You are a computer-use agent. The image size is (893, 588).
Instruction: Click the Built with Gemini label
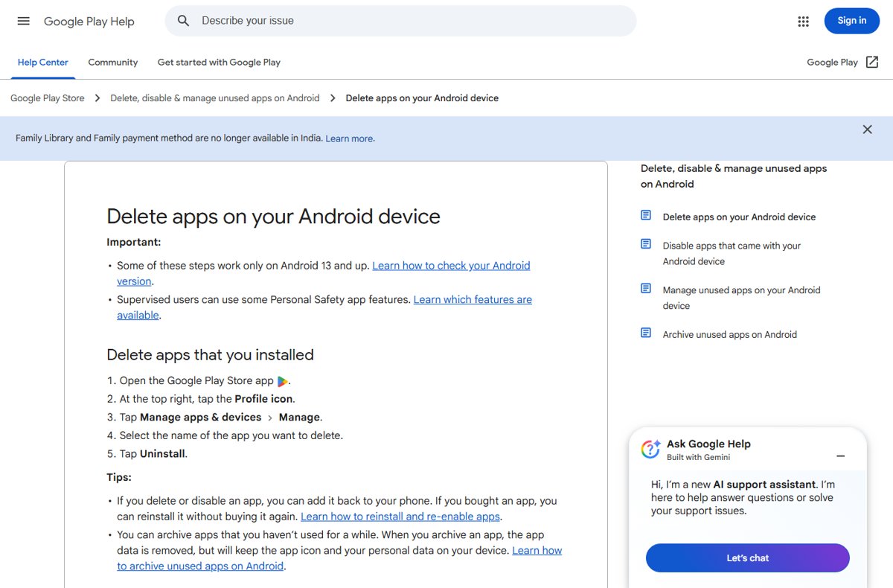click(x=698, y=458)
